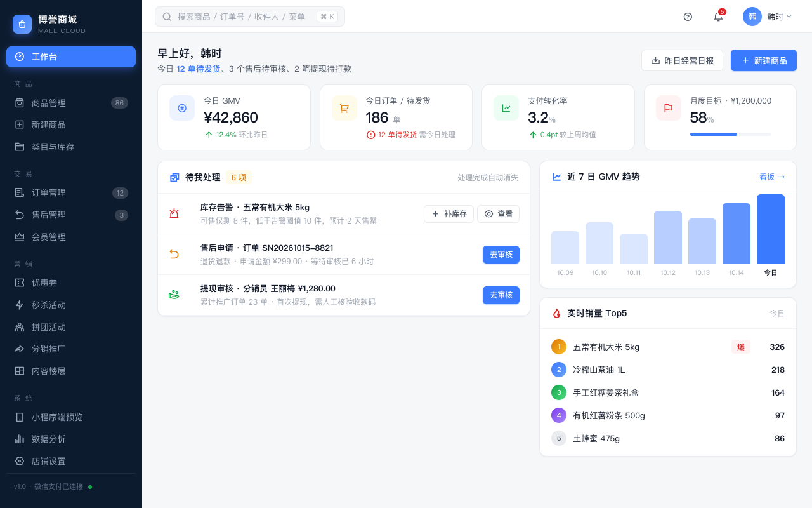Expand the 韩时 account dropdown chevron
This screenshot has width=812, height=508.
click(x=789, y=17)
